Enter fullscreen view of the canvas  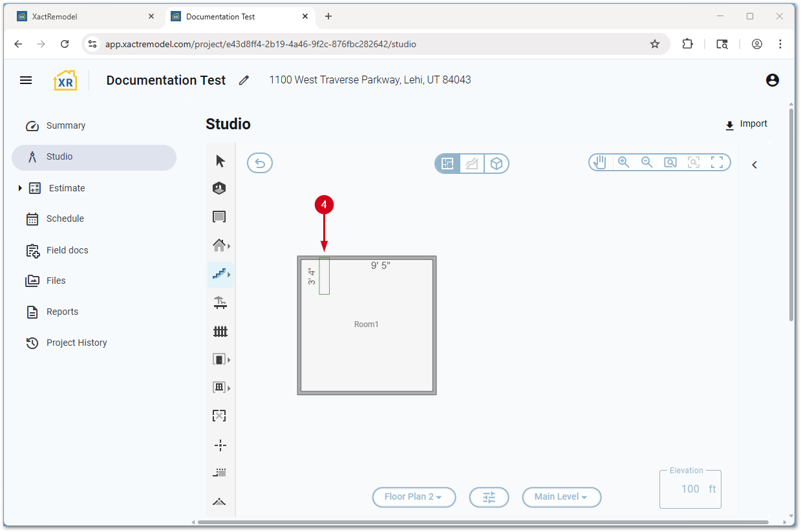(717, 162)
